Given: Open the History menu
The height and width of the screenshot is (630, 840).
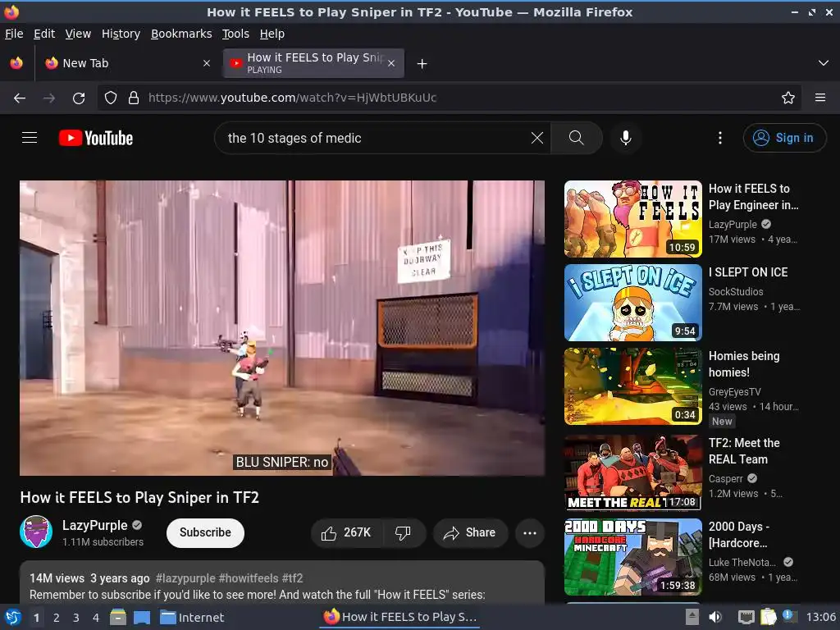Looking at the screenshot, I should [121, 34].
